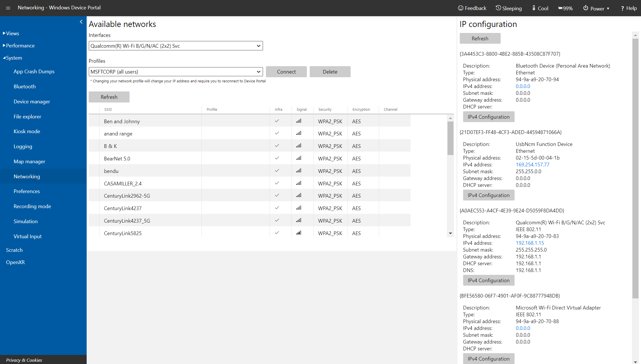Image resolution: width=641 pixels, height=364 pixels.
Task: Click the Sleeping power state icon
Action: (497, 7)
